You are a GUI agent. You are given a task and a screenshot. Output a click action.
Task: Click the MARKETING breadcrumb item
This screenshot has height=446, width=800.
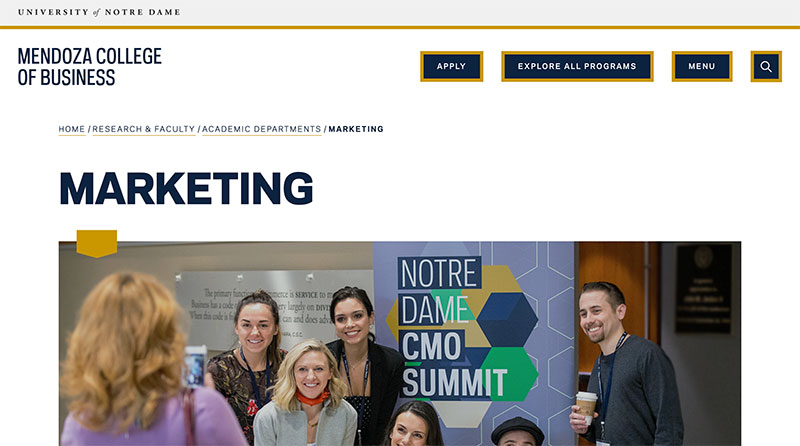tap(356, 129)
